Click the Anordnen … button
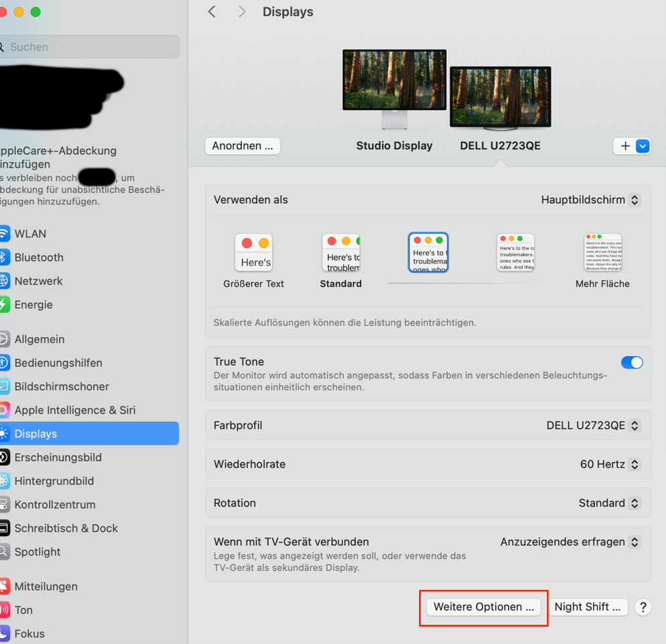The width and height of the screenshot is (666, 644). coord(243,145)
